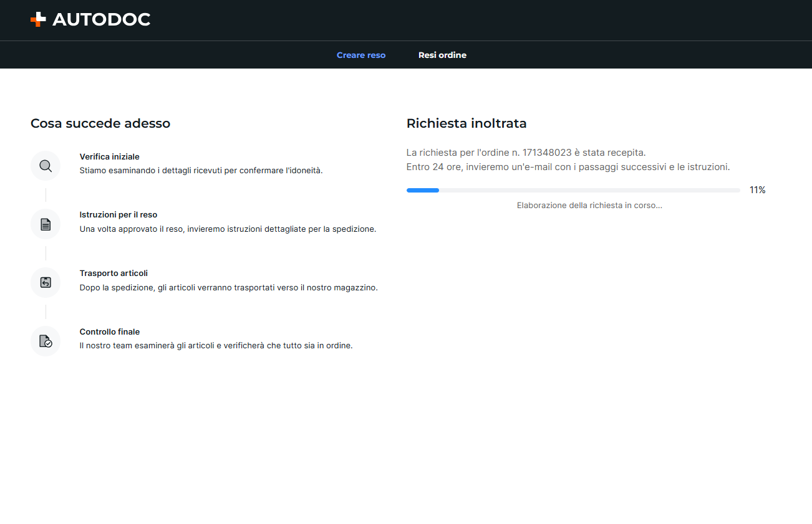Click the Richiesta inoltrata heading
The height and width of the screenshot is (524, 812).
click(x=466, y=123)
